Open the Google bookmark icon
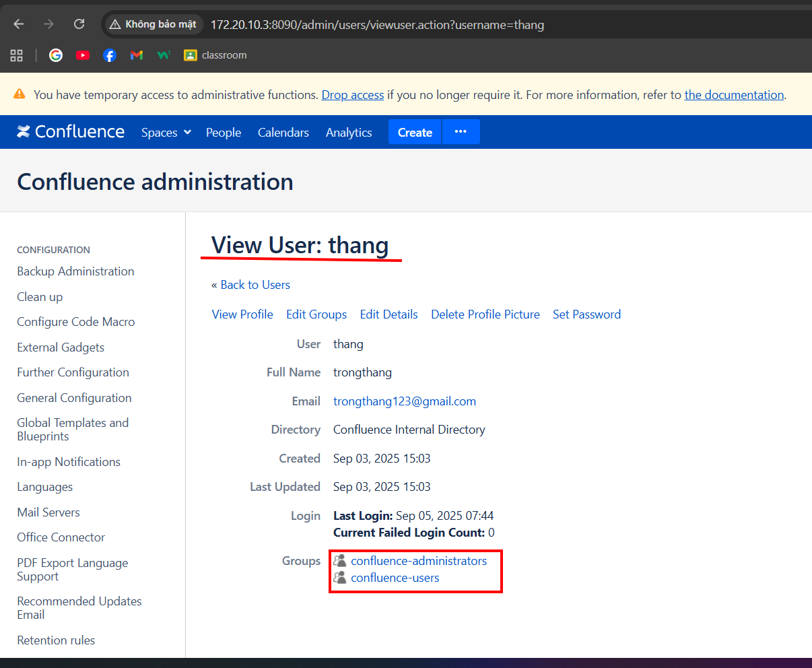Screen dimensions: 812x668 click(56, 55)
